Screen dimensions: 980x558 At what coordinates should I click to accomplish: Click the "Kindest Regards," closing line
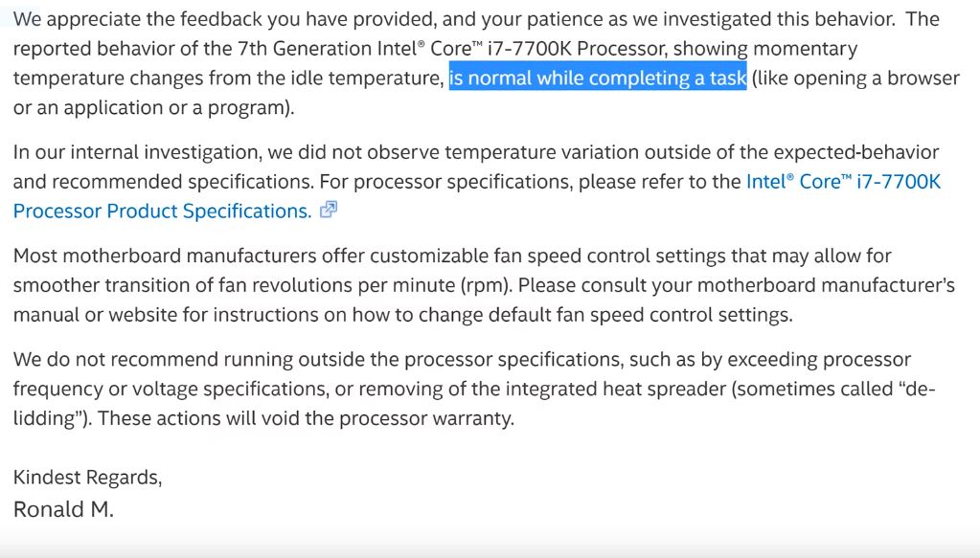[87, 478]
